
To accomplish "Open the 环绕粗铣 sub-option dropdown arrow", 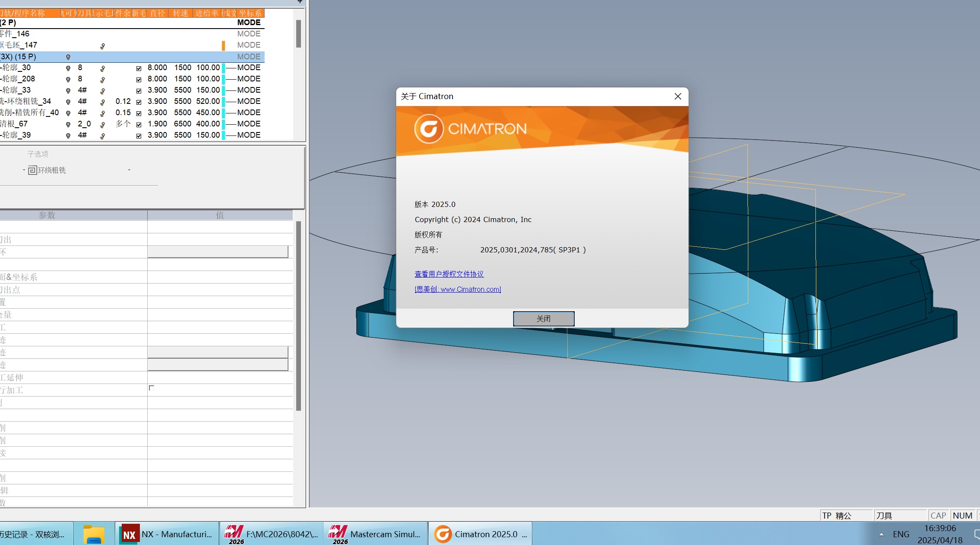I will (129, 170).
